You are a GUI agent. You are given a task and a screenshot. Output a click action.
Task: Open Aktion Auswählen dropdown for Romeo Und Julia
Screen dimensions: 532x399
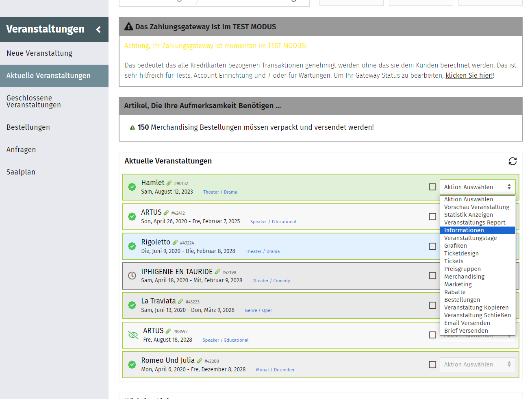coord(477,365)
